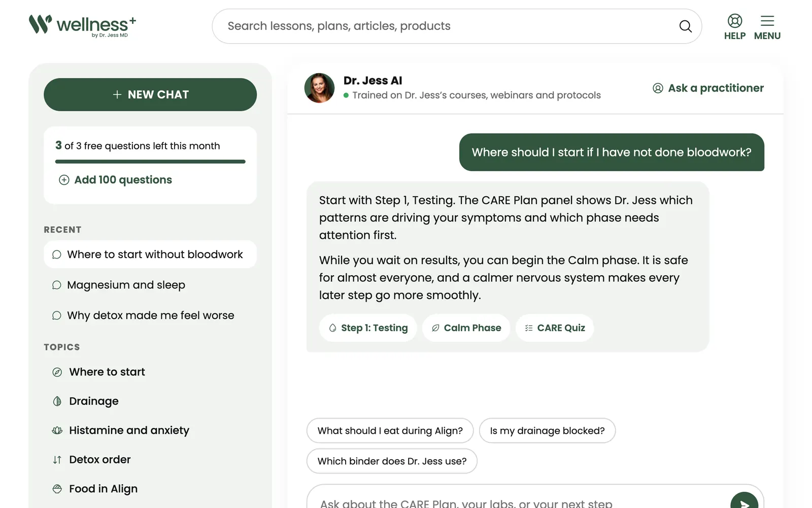
Task: Click the user message about bloodwork
Action: [x=612, y=152]
